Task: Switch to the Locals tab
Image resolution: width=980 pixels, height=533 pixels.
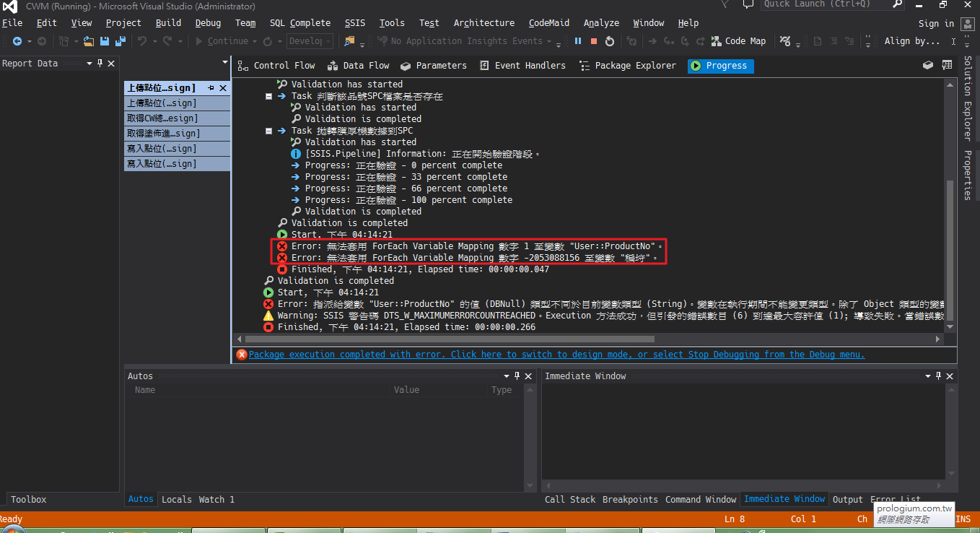Action: 176,500
